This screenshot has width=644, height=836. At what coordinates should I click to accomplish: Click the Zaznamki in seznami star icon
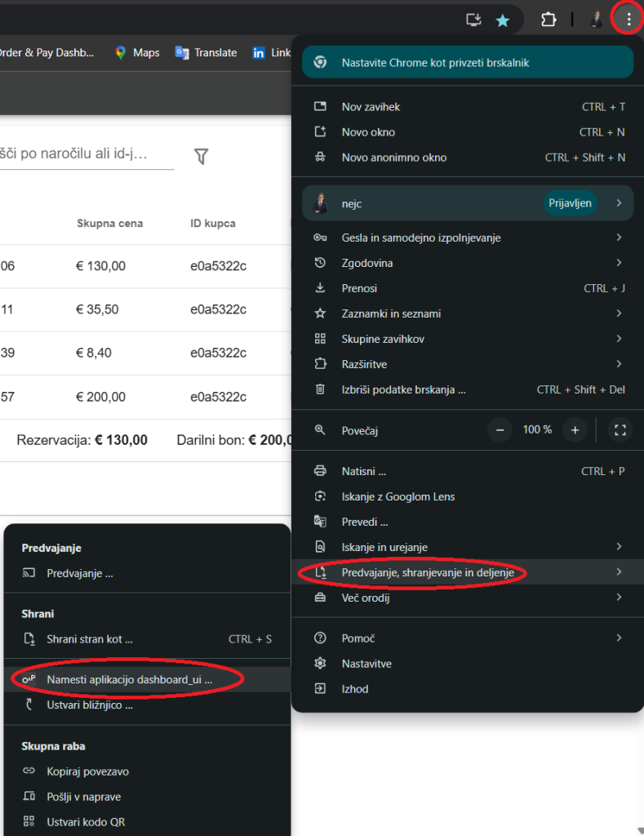[x=320, y=313]
